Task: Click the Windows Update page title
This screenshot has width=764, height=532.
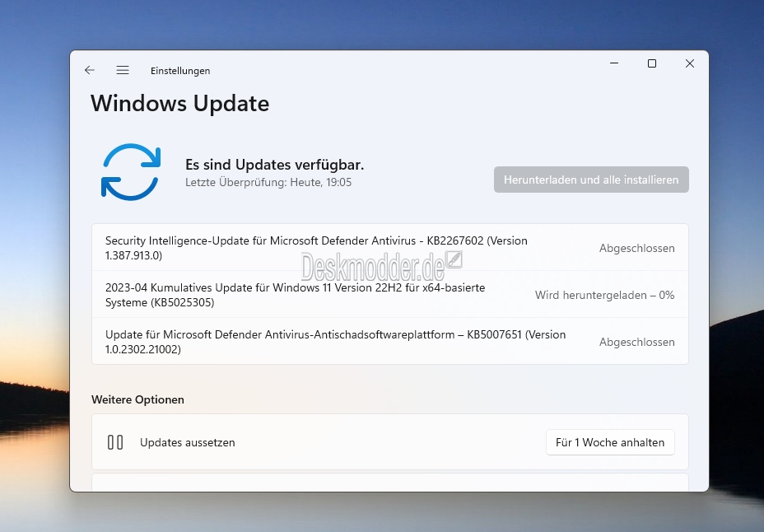Action: 179,103
